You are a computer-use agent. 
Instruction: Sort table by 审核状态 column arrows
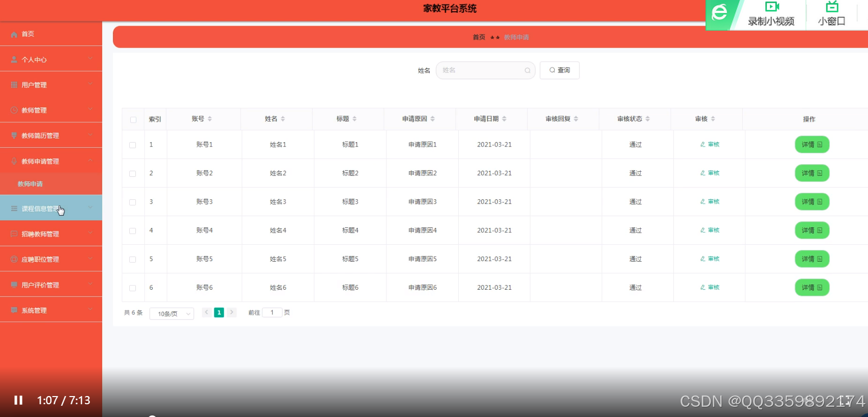click(647, 119)
